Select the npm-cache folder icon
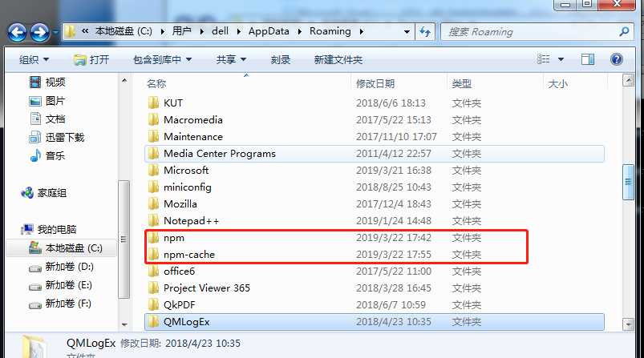644x358 pixels. pyautogui.click(x=154, y=255)
